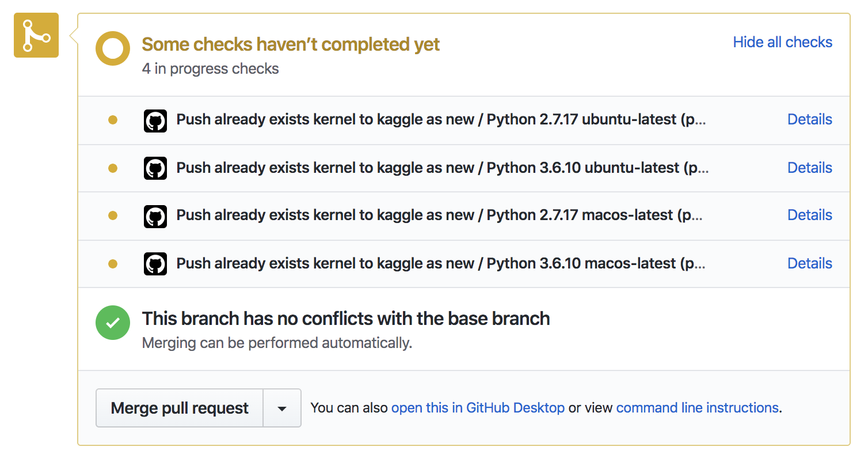Screen dimensions: 868x454
Task: Click GitHub logo for Python 3.6.10 macos check
Action: click(155, 264)
